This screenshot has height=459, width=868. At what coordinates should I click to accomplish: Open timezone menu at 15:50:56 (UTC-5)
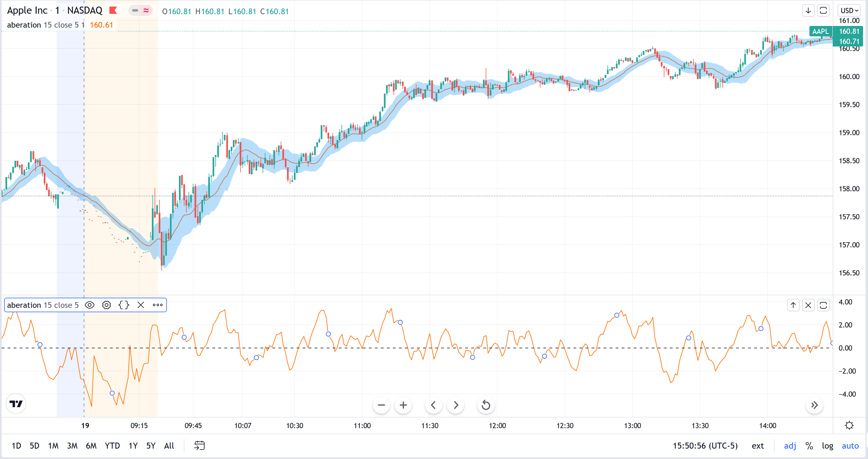pyautogui.click(x=705, y=446)
